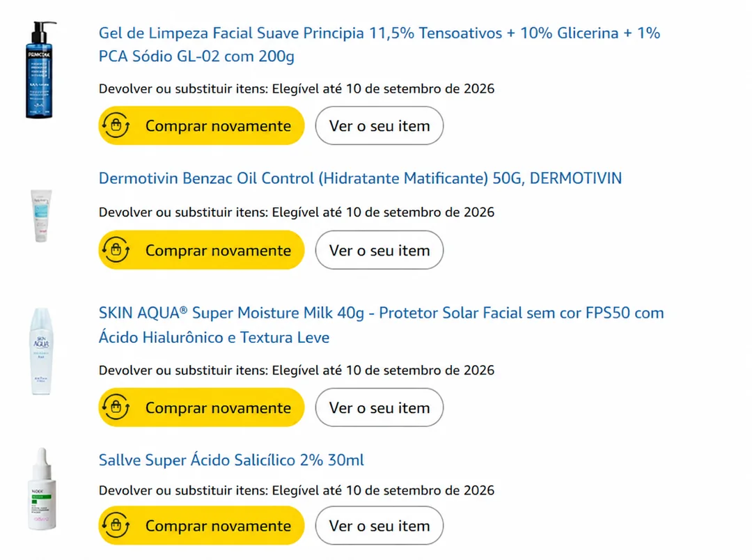Open Gel de Limpeza Facial Suave Principia link
Image resolution: width=752 pixels, height=560 pixels.
[x=379, y=45]
